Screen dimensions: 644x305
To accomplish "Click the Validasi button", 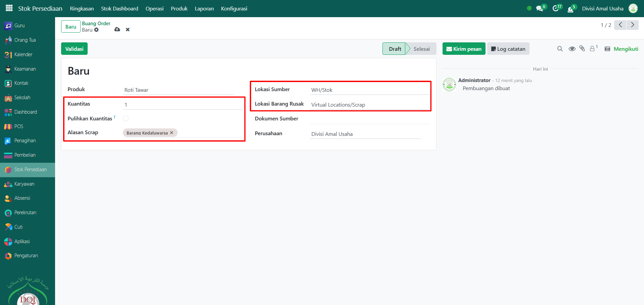I will click(74, 49).
